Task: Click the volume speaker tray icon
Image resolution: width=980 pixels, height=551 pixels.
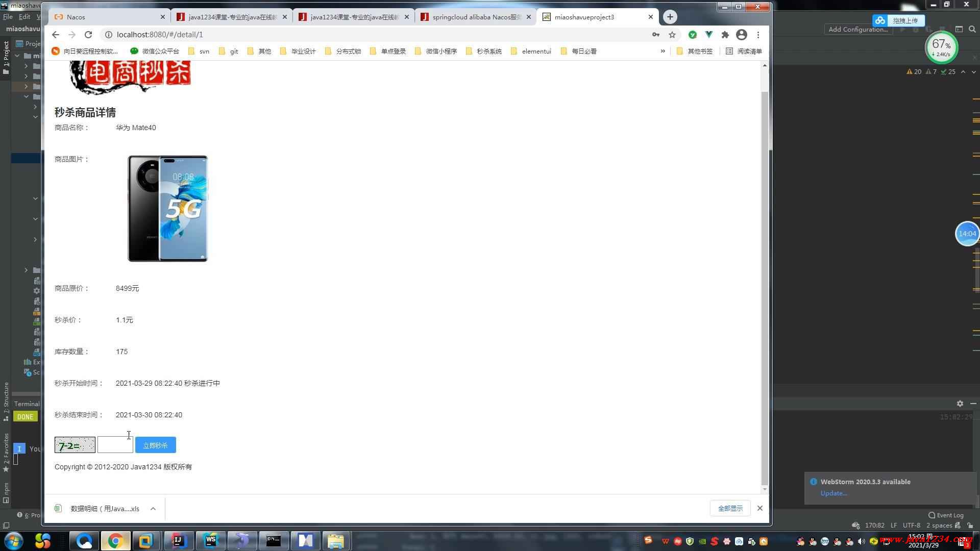Action: [861, 542]
